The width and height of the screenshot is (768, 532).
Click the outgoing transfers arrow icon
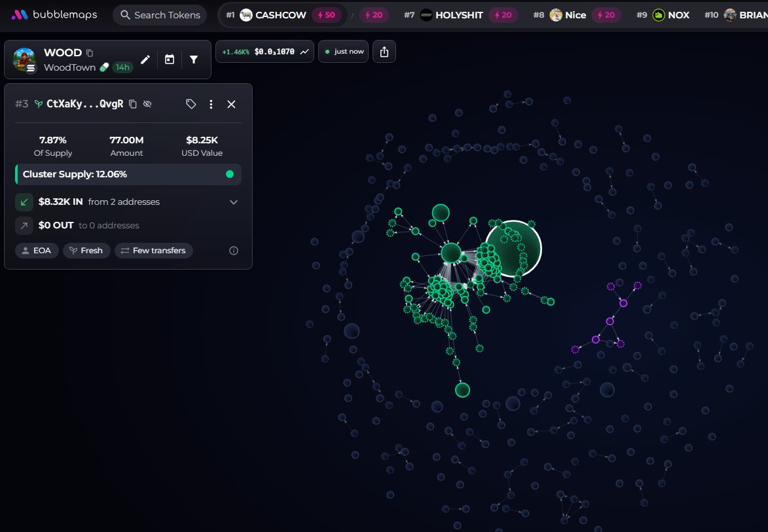(24, 225)
